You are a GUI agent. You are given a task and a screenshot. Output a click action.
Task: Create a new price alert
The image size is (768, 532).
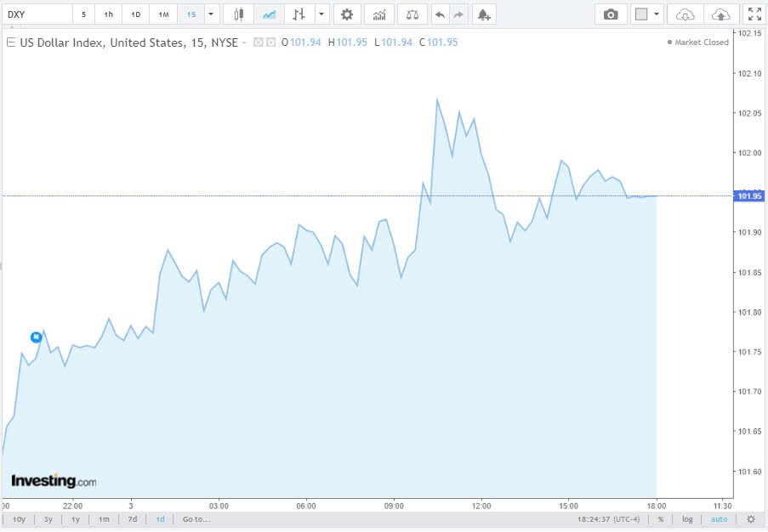click(483, 14)
